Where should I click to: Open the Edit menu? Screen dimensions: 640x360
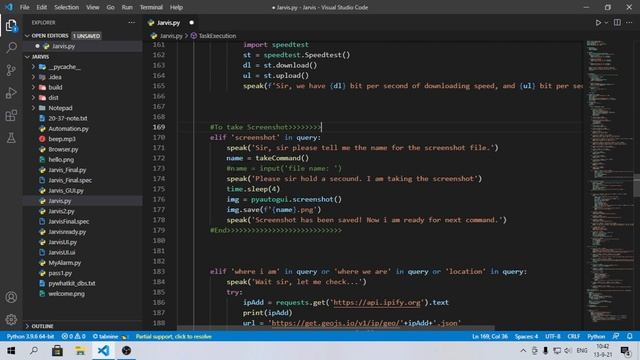click(x=41, y=7)
